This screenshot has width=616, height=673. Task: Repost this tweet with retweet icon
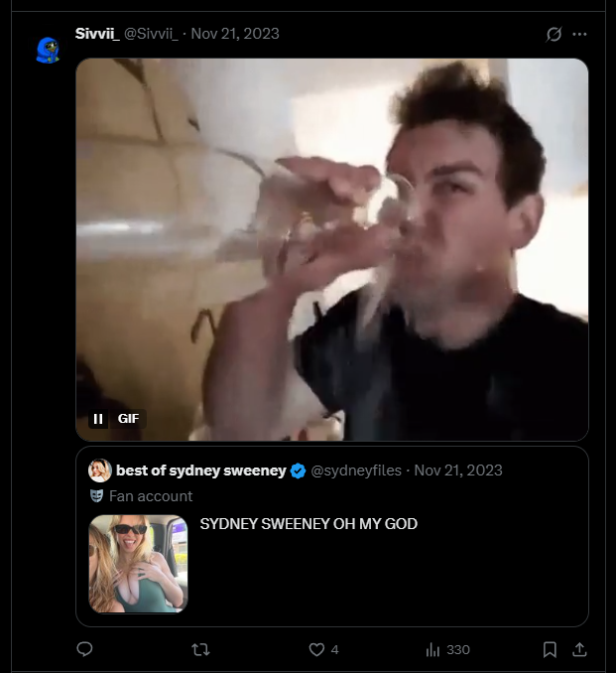click(200, 649)
